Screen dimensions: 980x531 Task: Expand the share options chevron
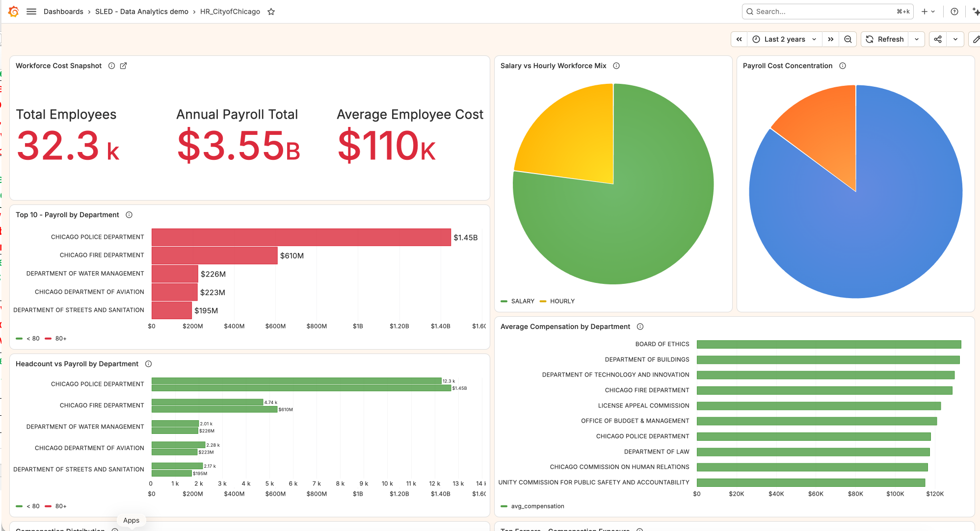coord(955,39)
